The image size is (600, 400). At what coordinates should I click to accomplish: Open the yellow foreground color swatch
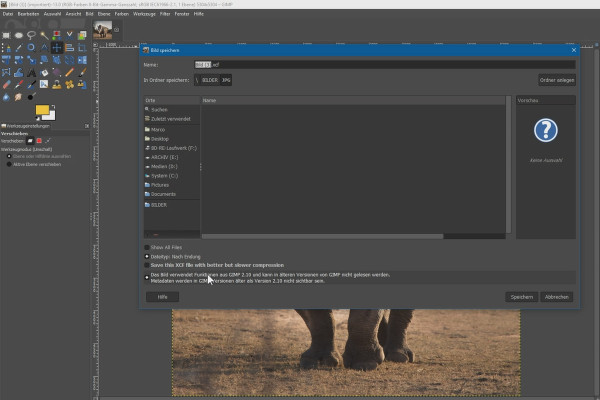coord(42,110)
